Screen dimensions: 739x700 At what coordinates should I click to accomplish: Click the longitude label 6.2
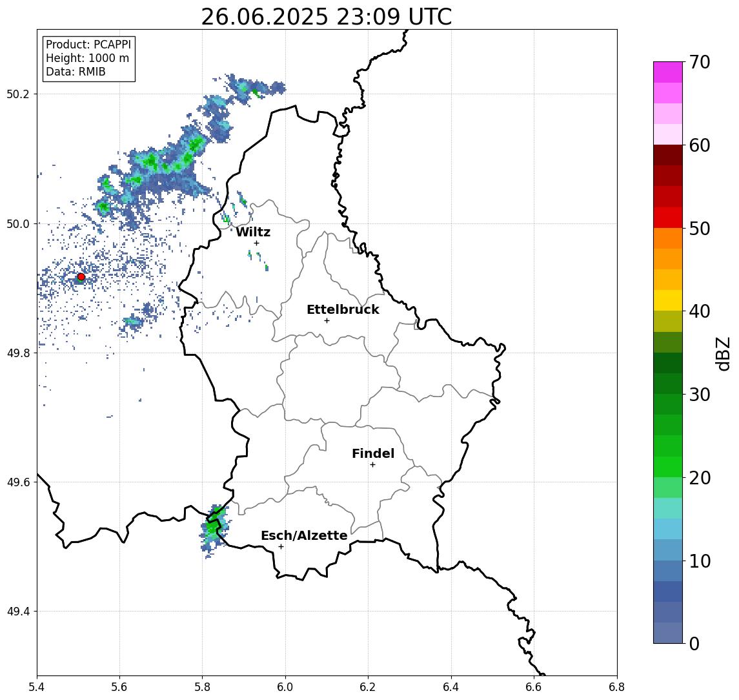(368, 687)
